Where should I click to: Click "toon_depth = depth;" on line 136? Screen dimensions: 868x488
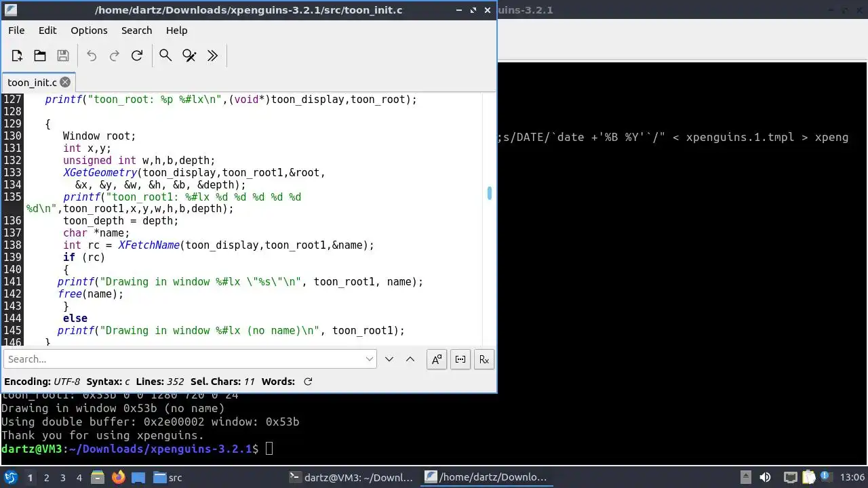point(121,221)
